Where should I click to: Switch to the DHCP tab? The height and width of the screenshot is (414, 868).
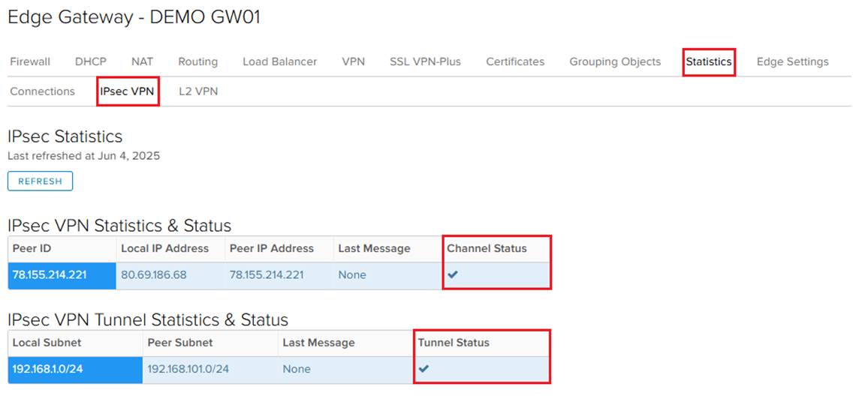pos(91,61)
